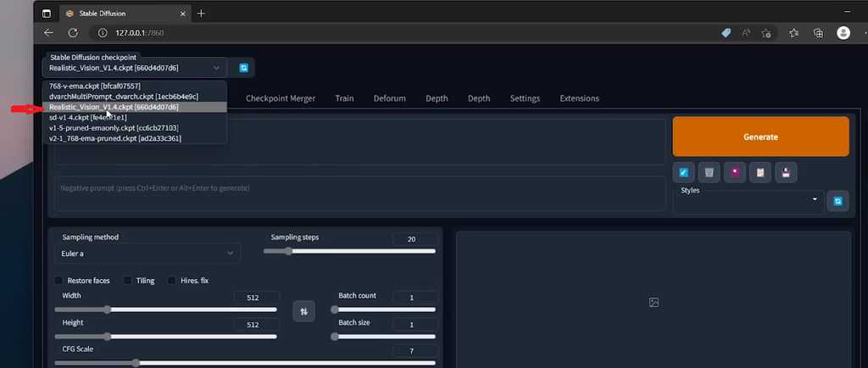
Task: Open the favorites list icon
Action: [x=793, y=33]
